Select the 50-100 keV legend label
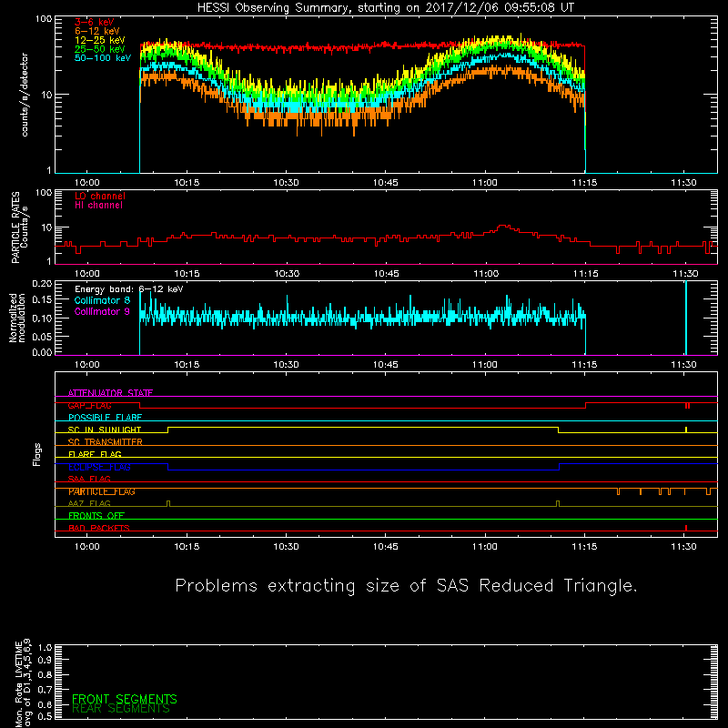 103,58
